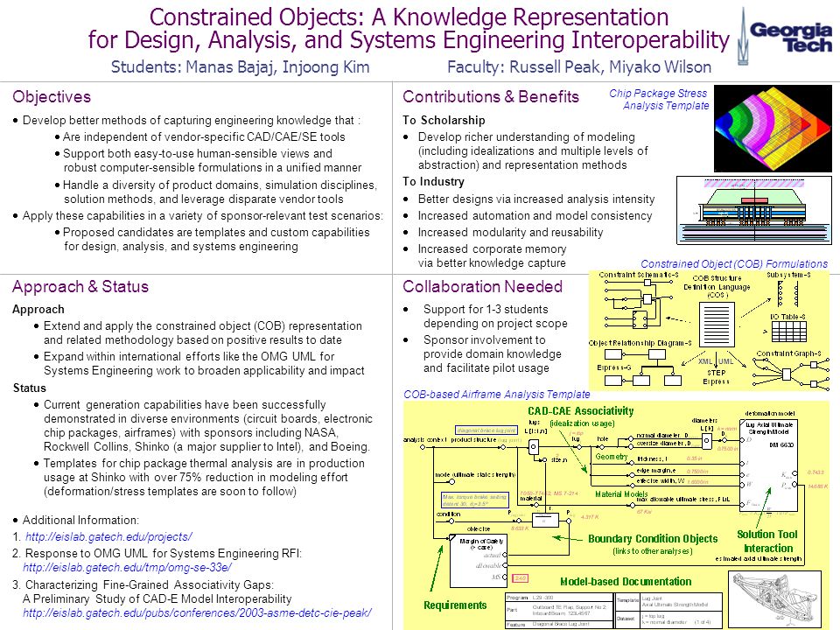Click the colorful chip package stress image
This screenshot has height=630, width=840.
click(x=773, y=129)
